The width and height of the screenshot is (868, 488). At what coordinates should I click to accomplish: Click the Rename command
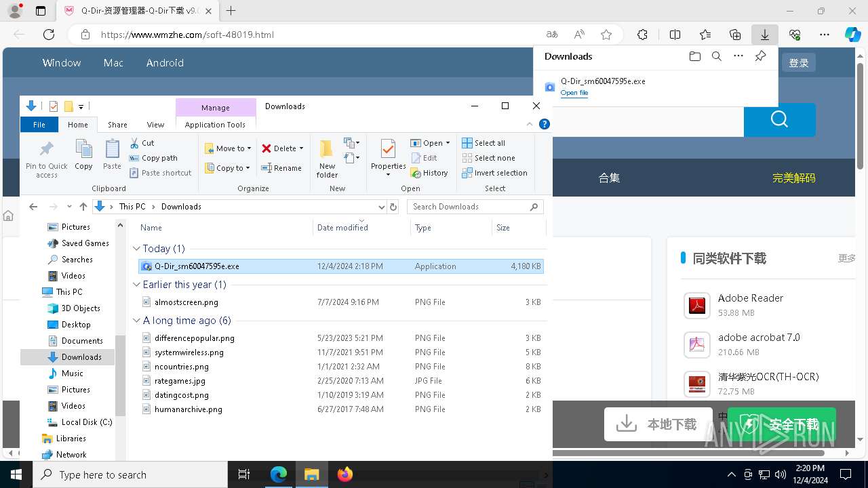pos(282,168)
